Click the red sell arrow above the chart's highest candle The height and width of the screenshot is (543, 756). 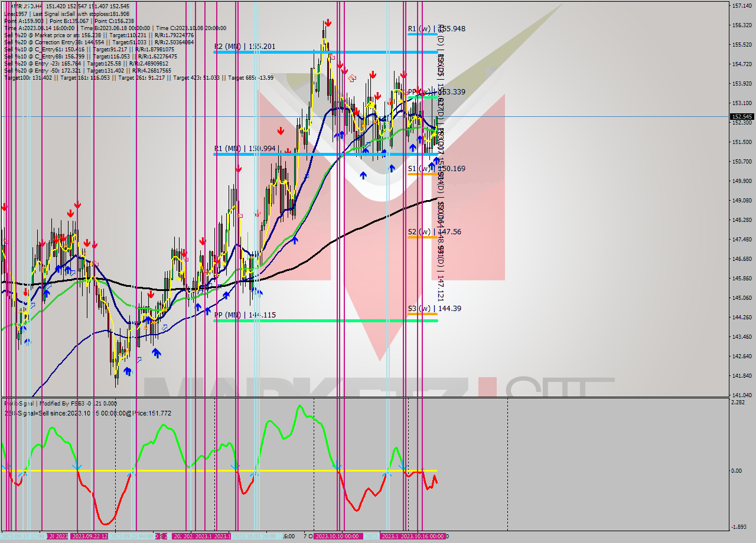coord(327,22)
